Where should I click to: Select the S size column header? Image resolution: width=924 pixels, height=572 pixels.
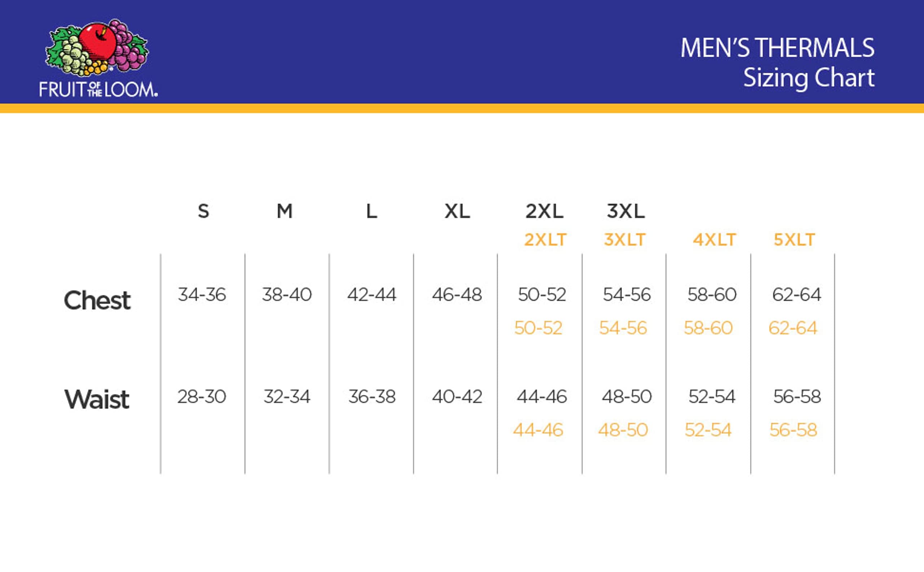(204, 211)
